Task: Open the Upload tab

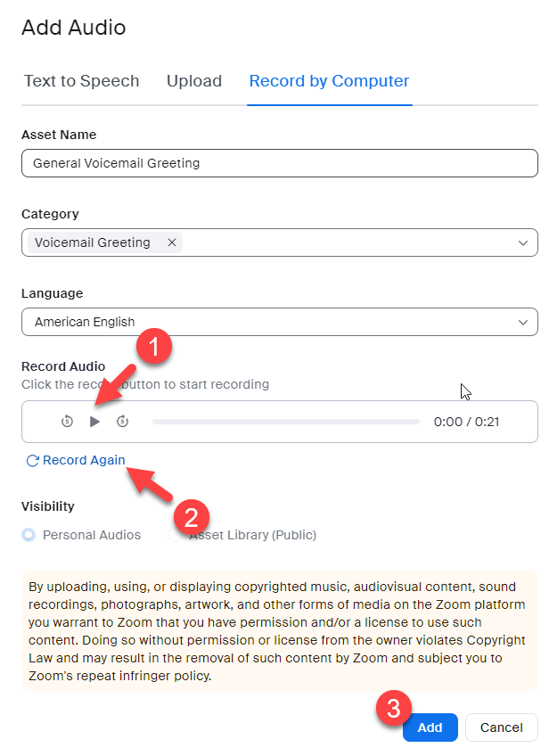Action: coord(194,81)
